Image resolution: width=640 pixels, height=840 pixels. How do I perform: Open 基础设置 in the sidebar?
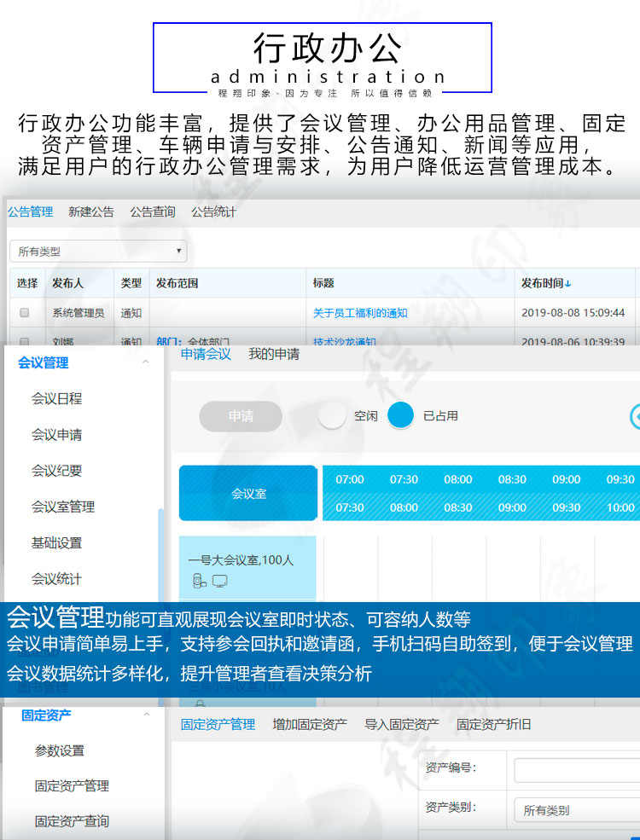[x=56, y=542]
